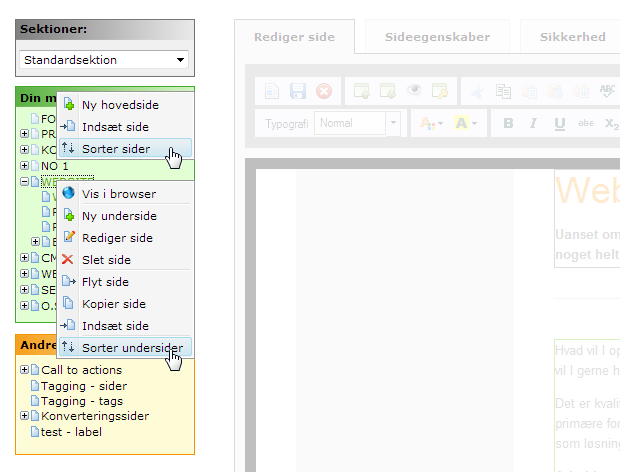Open the Typografi Normal dropdown
The height and width of the screenshot is (472, 620).
tap(358, 124)
